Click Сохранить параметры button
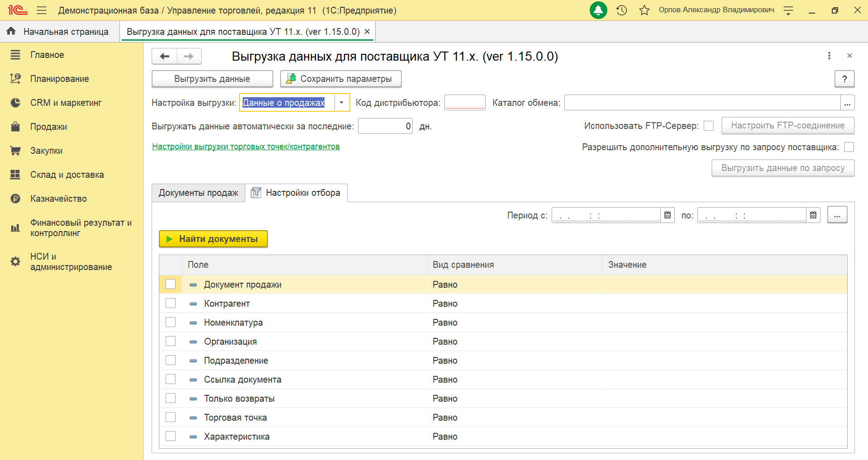868x460 pixels. (341, 79)
